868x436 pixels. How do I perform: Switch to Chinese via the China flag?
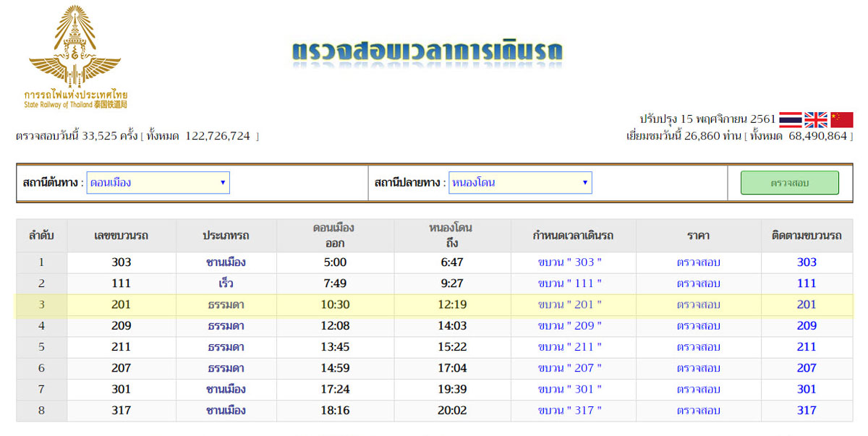(x=842, y=120)
